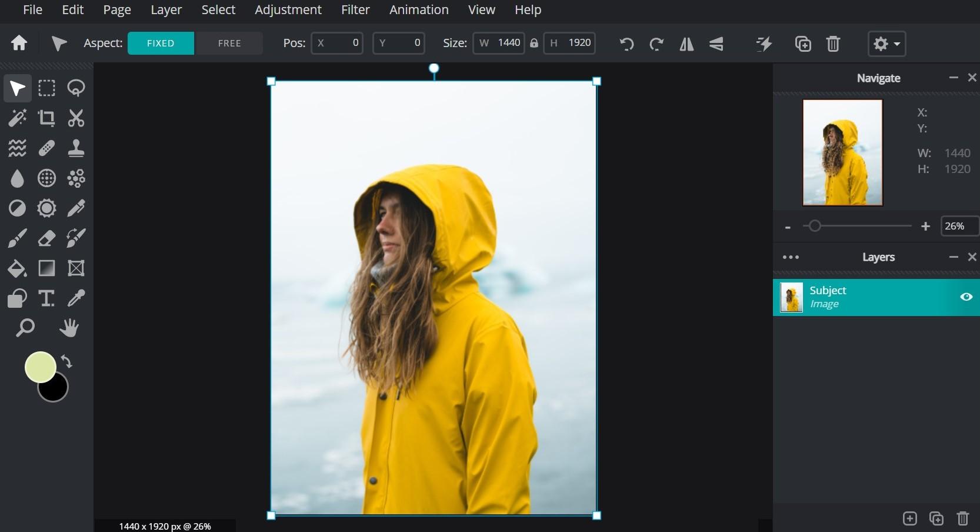Flip the image horizontally
The image size is (980, 532).
[686, 44]
